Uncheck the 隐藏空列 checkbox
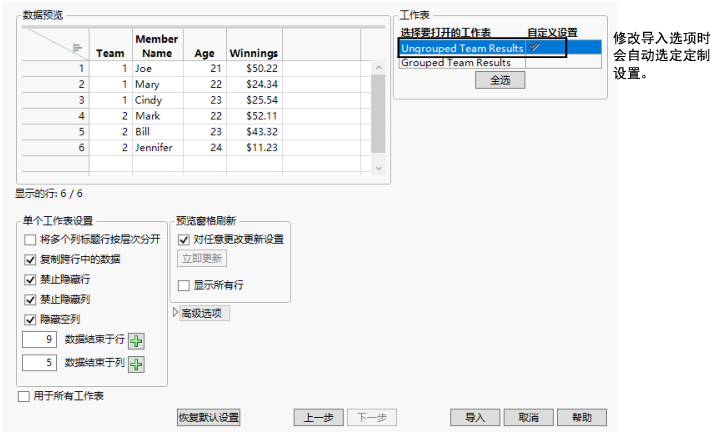Screen dimensions: 713x434 (x=30, y=320)
